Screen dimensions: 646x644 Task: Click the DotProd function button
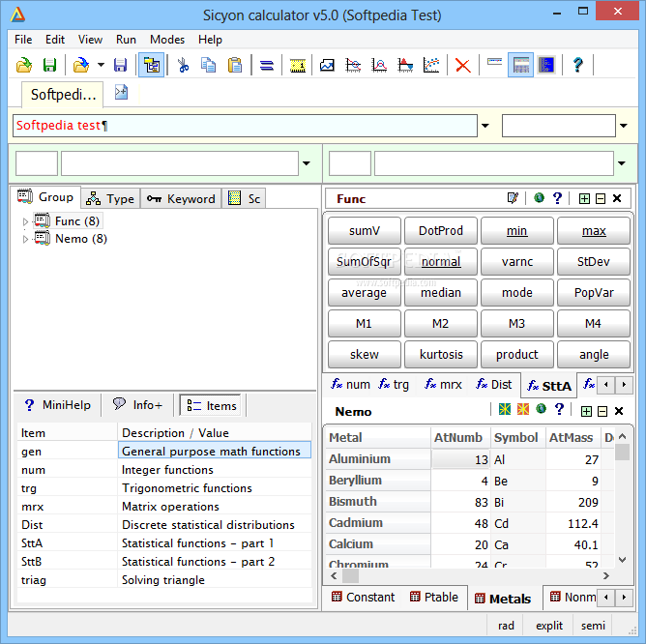pos(441,231)
